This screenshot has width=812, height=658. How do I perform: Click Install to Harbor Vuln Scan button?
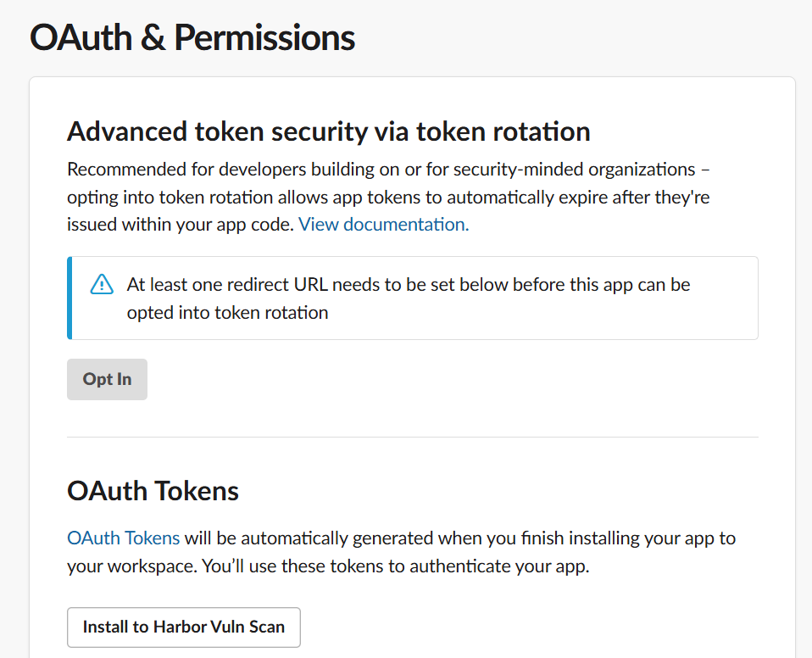pos(183,627)
